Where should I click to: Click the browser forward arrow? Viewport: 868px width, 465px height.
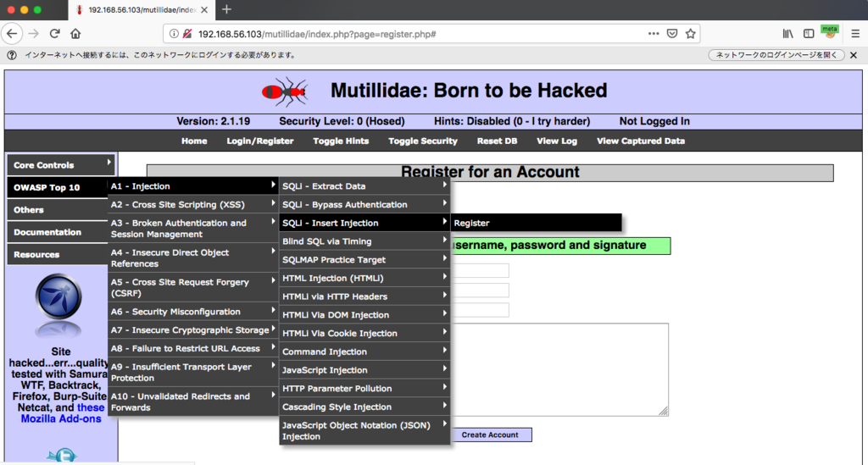tap(34, 34)
